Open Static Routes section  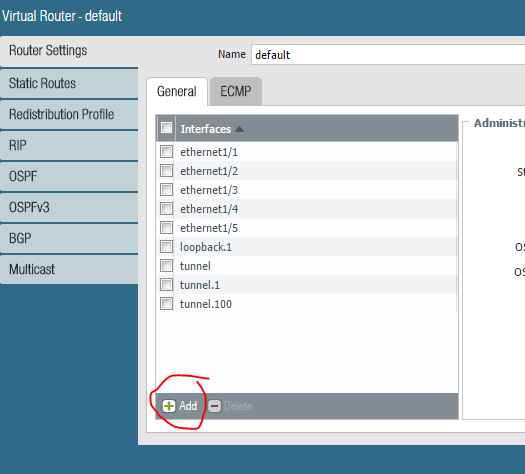tap(69, 83)
